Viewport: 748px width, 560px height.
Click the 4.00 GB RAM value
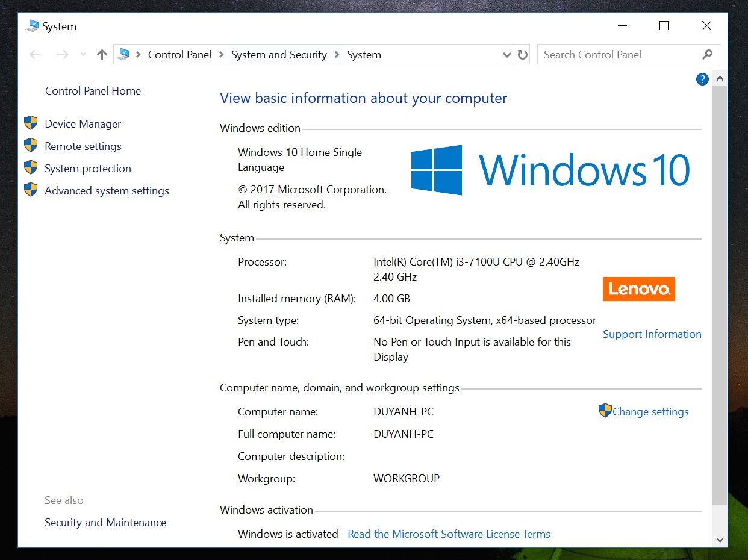click(x=391, y=299)
